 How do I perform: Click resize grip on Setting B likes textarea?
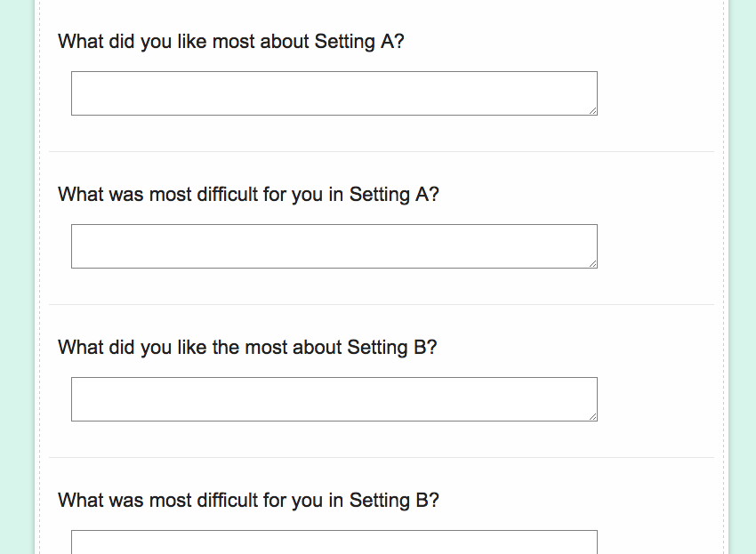(592, 416)
